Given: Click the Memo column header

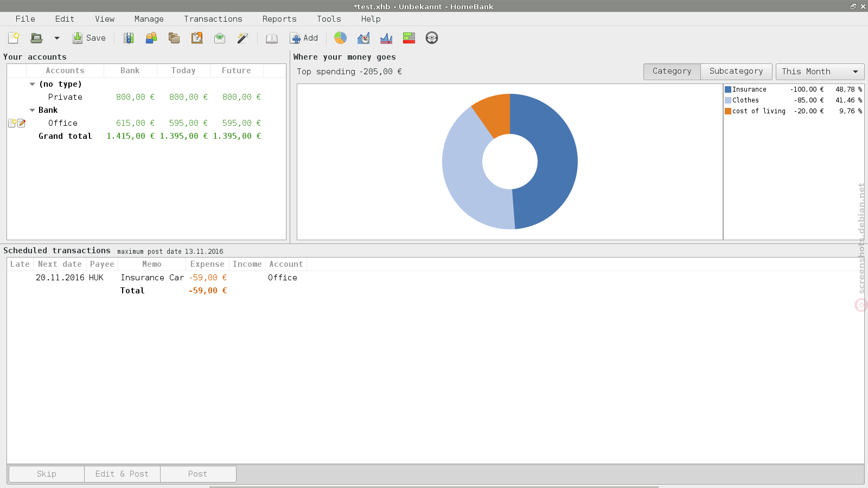Looking at the screenshot, I should (152, 264).
